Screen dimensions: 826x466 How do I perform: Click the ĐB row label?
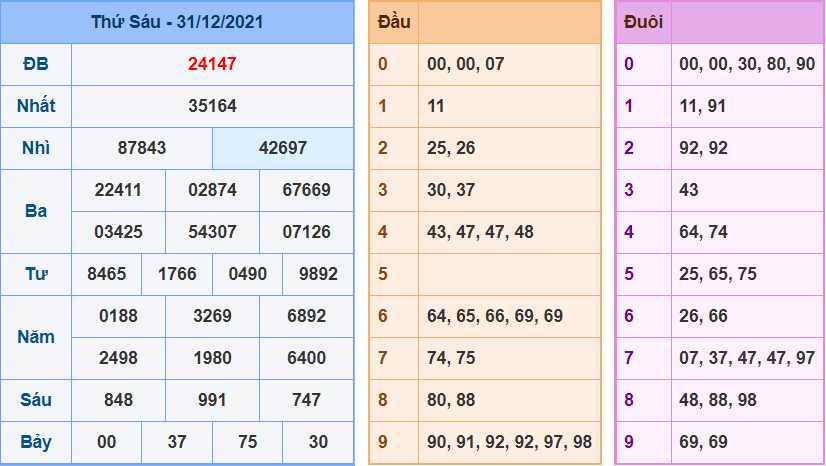[x=36, y=64]
